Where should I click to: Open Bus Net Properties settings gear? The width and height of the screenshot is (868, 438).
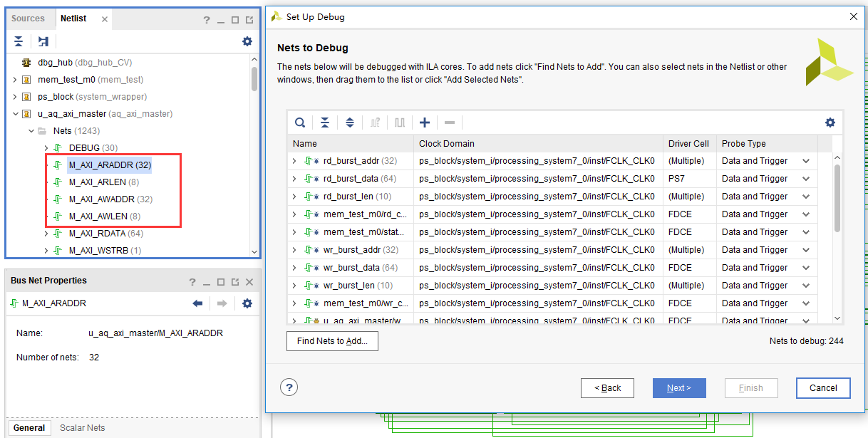click(x=247, y=303)
